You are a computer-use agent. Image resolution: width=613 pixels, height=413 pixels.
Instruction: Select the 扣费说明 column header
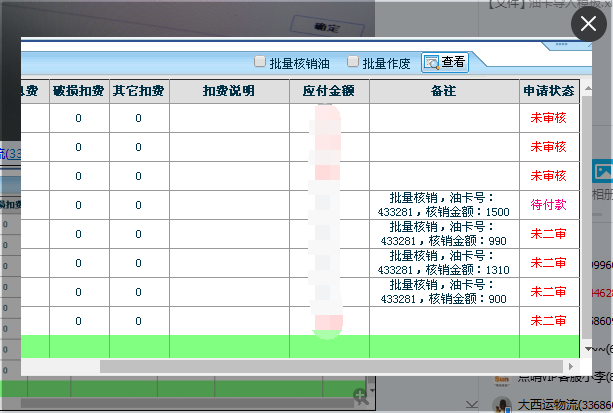229,91
